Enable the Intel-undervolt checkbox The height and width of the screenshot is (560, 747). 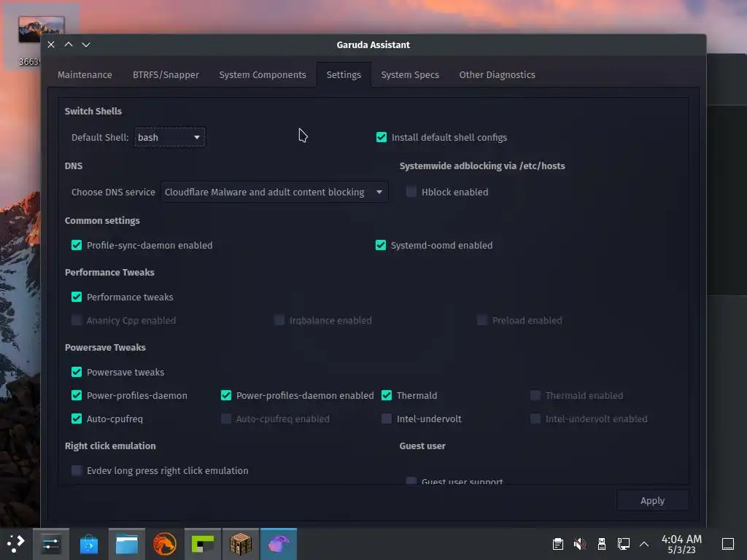[387, 419]
